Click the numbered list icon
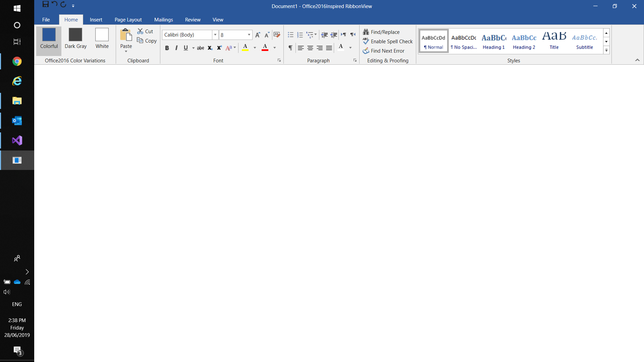The height and width of the screenshot is (362, 644). [x=300, y=35]
